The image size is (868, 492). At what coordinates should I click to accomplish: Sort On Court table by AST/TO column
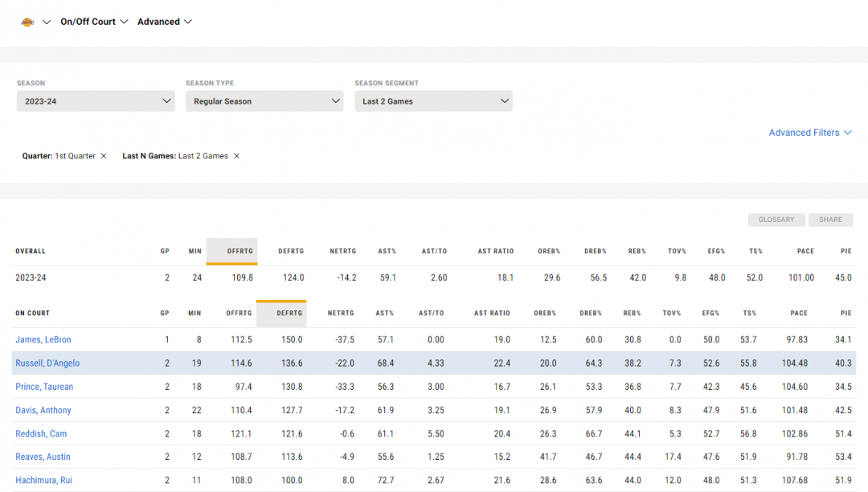(x=432, y=314)
